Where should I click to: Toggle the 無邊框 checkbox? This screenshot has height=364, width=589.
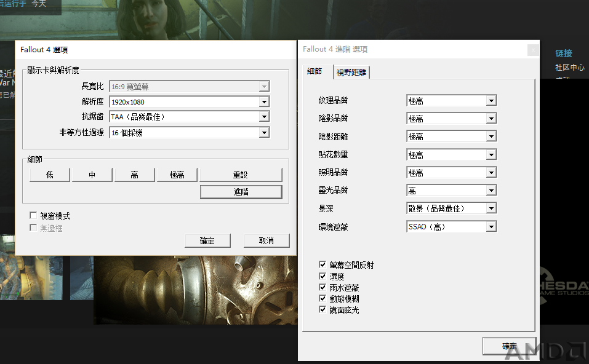33,228
